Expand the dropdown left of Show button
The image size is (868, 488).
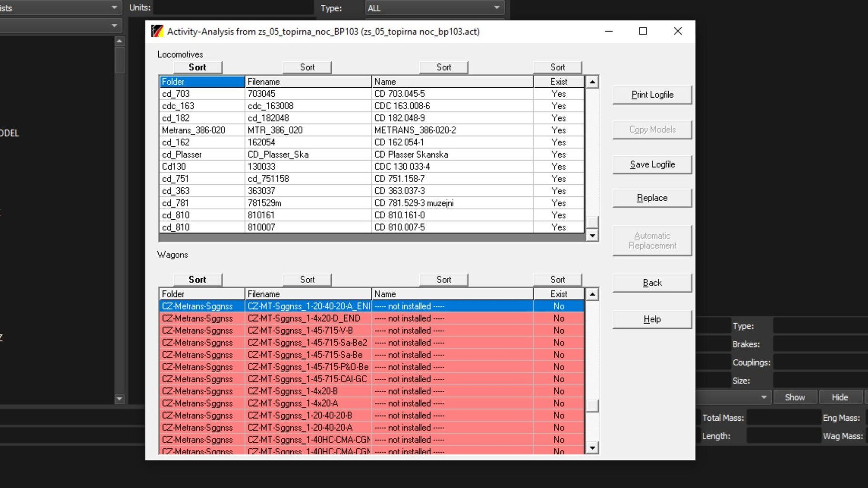(x=764, y=397)
